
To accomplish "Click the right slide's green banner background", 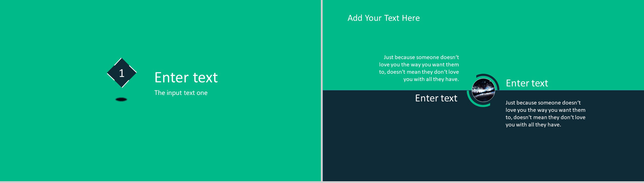I will click(x=562, y=37).
